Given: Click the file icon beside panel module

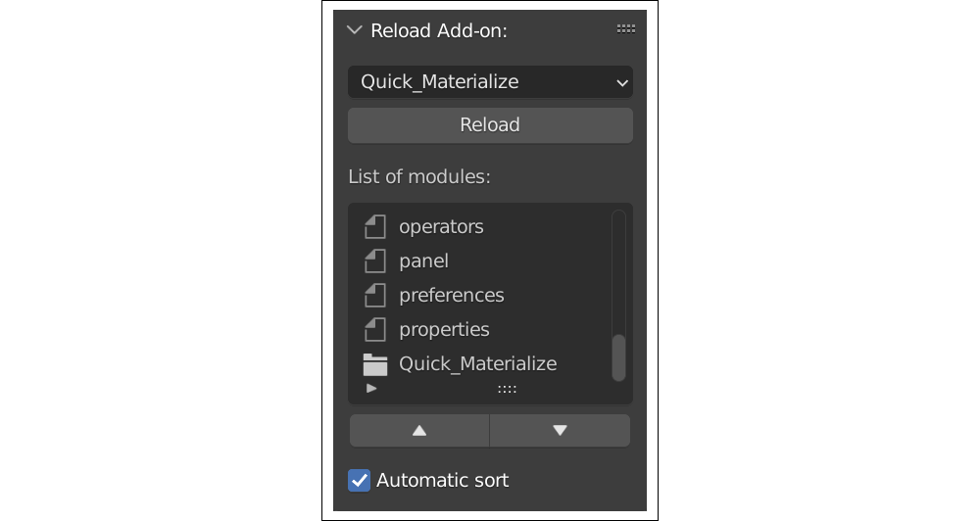Looking at the screenshot, I should [x=375, y=261].
